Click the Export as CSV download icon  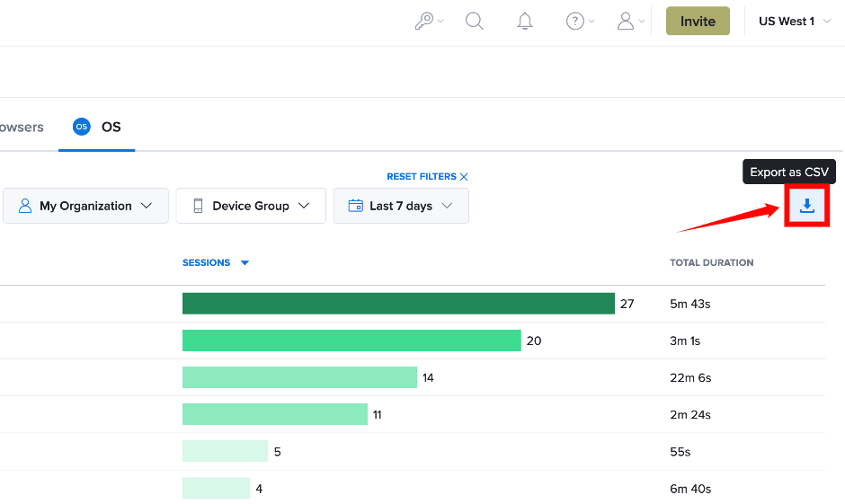click(x=806, y=206)
